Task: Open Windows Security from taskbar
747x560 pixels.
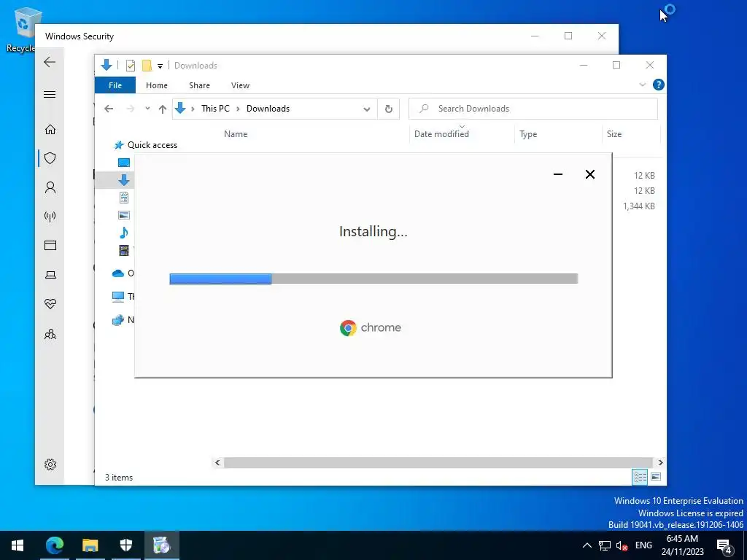Action: 126,545
